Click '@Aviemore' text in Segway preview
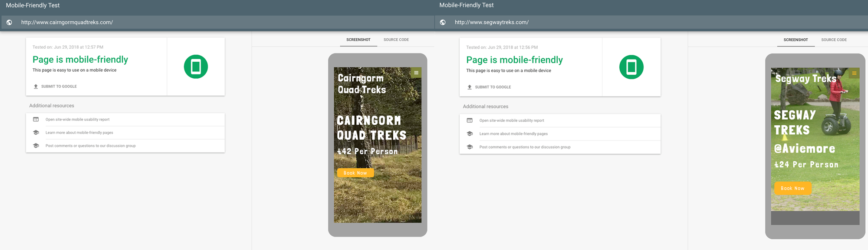Image resolution: width=868 pixels, height=250 pixels. pyautogui.click(x=805, y=149)
